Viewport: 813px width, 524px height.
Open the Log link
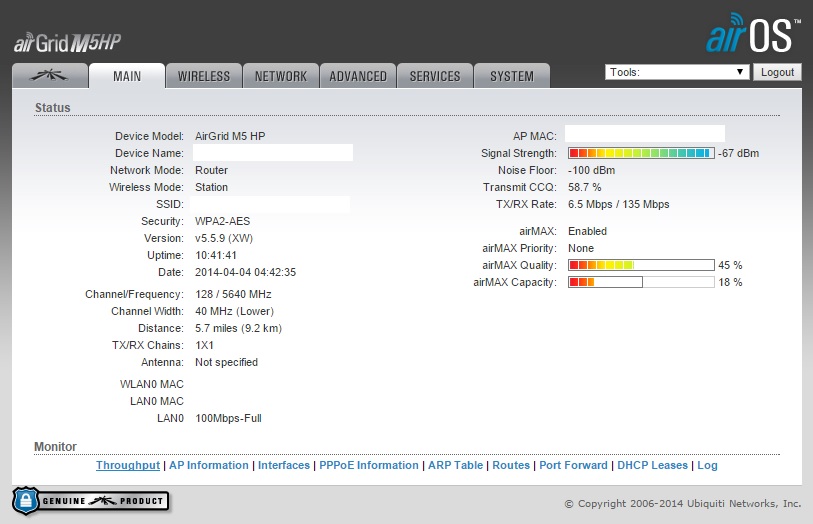(x=707, y=465)
